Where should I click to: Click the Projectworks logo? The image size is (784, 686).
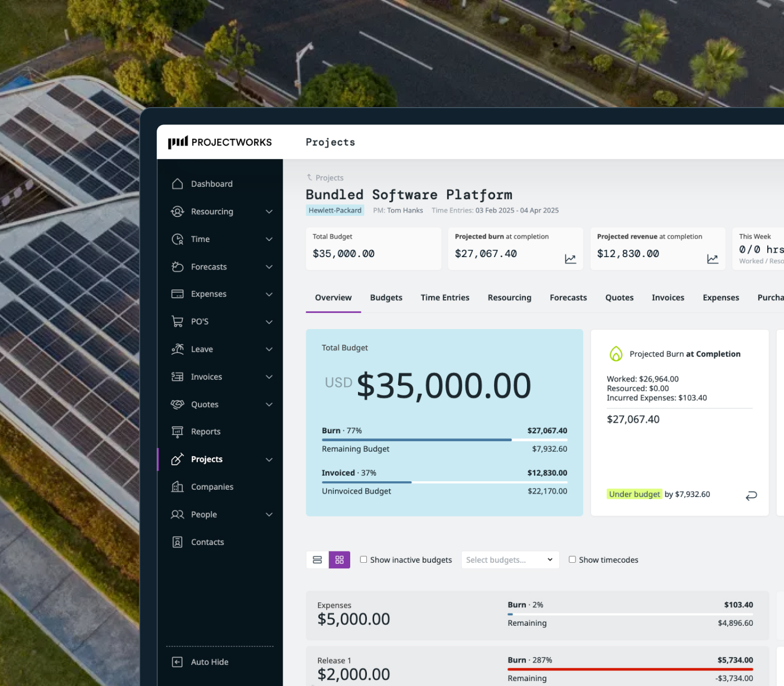click(220, 142)
